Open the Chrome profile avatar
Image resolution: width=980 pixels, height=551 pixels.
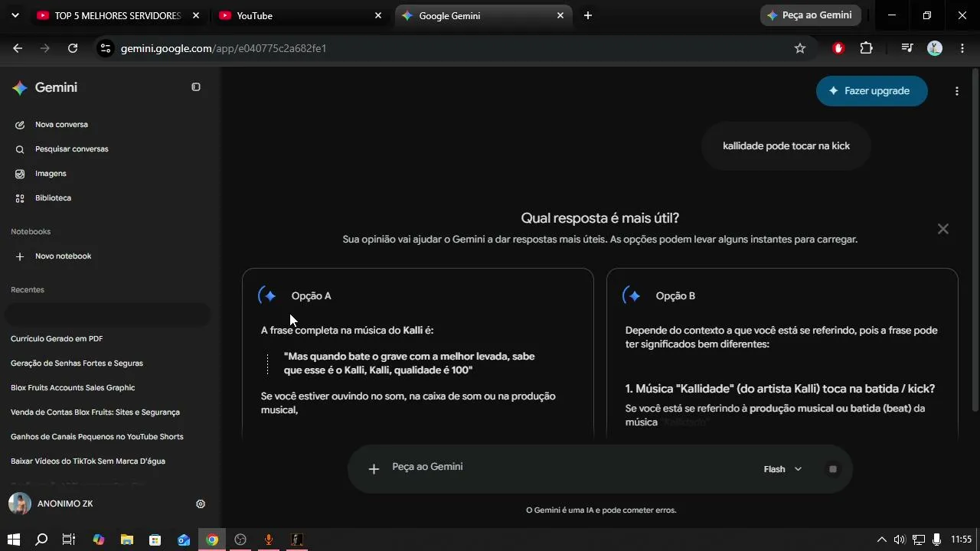[935, 48]
